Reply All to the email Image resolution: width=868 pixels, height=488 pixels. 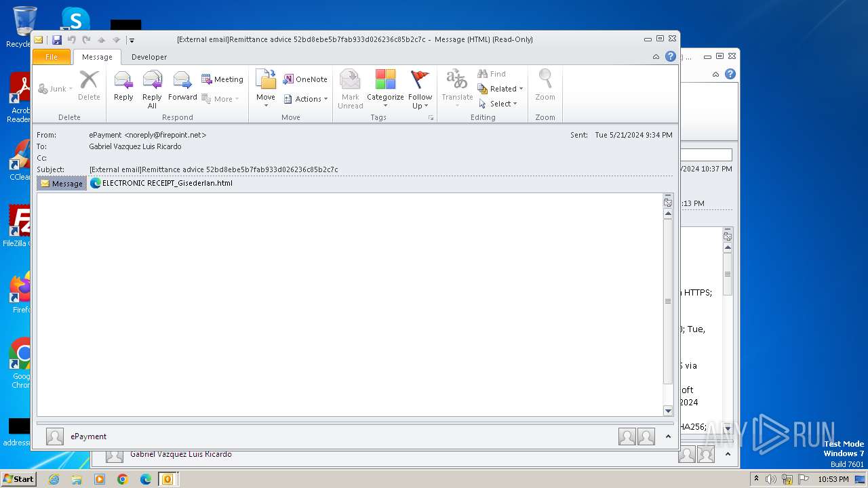coord(152,89)
